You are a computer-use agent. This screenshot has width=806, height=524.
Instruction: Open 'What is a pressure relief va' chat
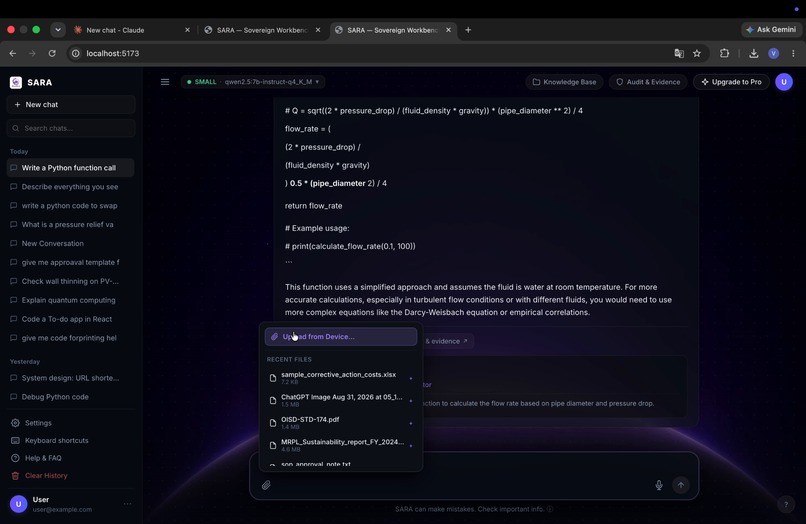click(x=71, y=224)
